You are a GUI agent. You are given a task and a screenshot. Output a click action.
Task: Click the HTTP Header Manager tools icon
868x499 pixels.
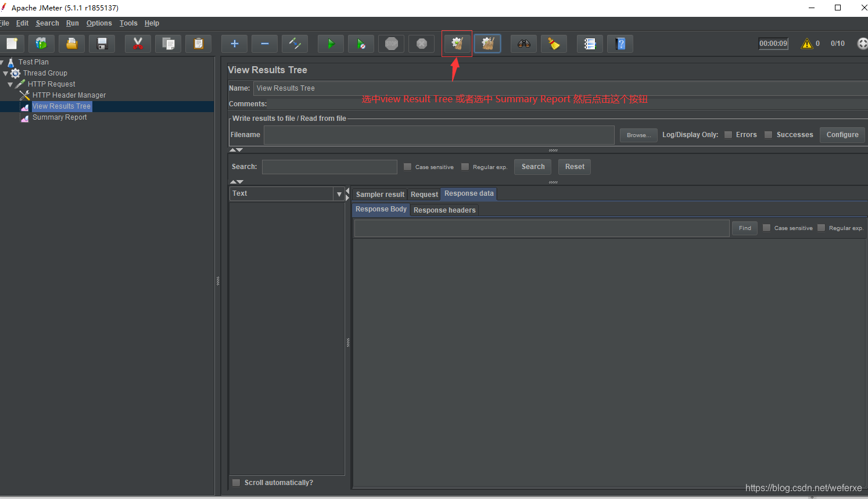point(24,95)
